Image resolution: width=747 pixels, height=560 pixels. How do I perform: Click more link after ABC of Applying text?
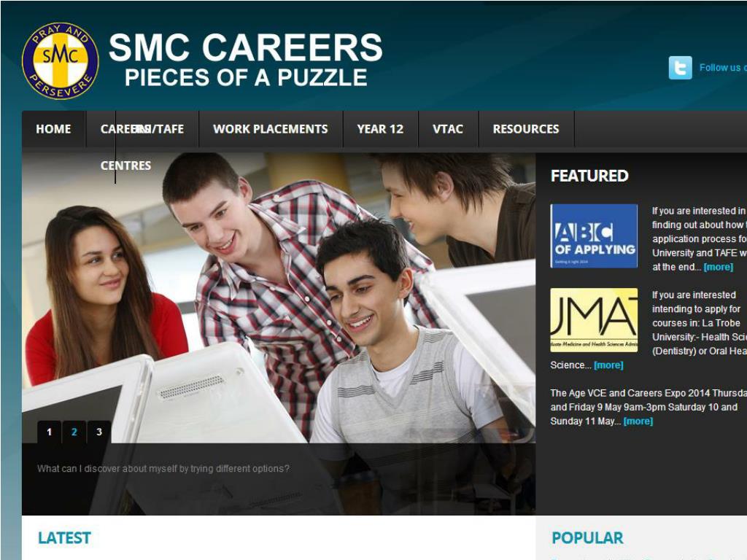(x=719, y=267)
